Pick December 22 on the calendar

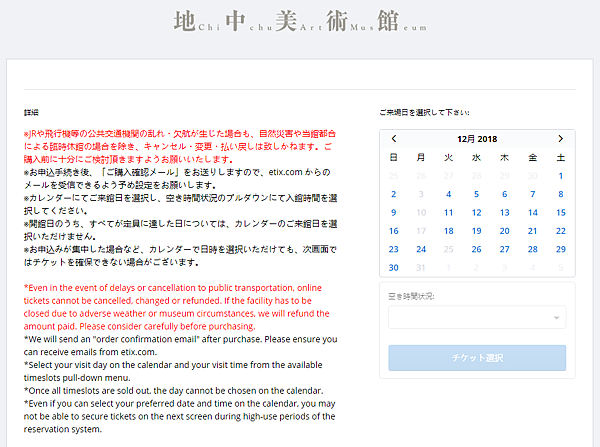(561, 231)
